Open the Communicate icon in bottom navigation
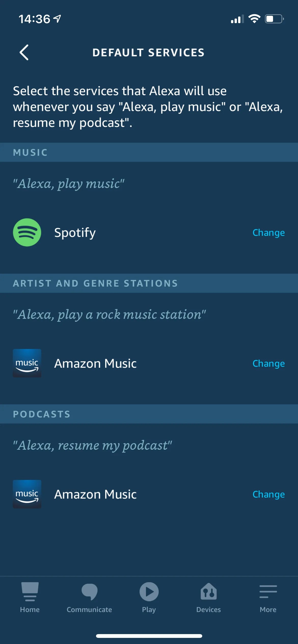 (x=90, y=591)
